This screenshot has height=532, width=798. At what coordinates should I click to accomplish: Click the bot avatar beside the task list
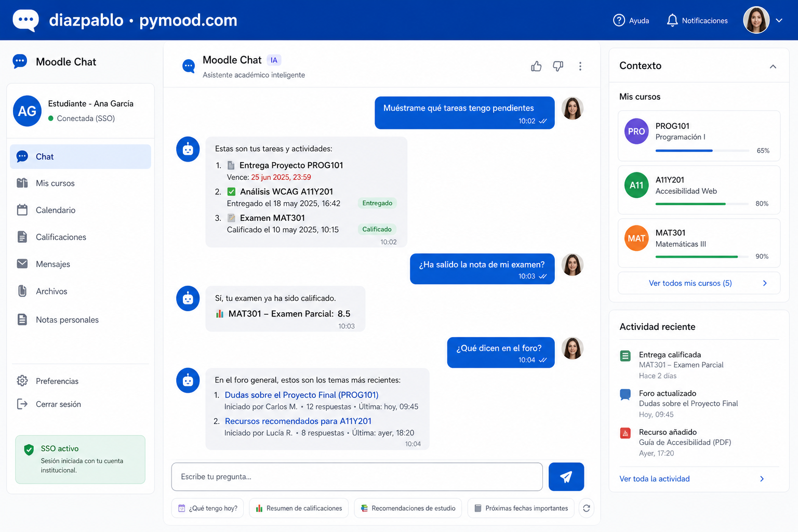(x=188, y=149)
